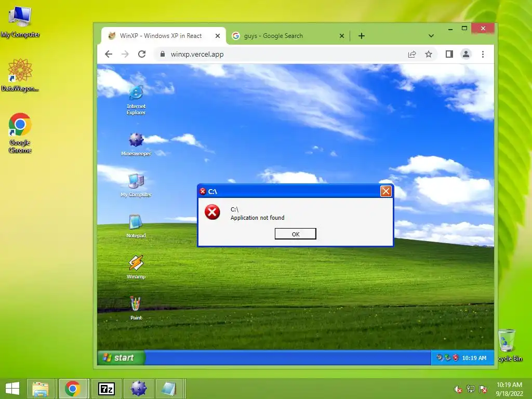Open 7-Zip from the taskbar
This screenshot has height=399, width=532.
click(x=106, y=389)
